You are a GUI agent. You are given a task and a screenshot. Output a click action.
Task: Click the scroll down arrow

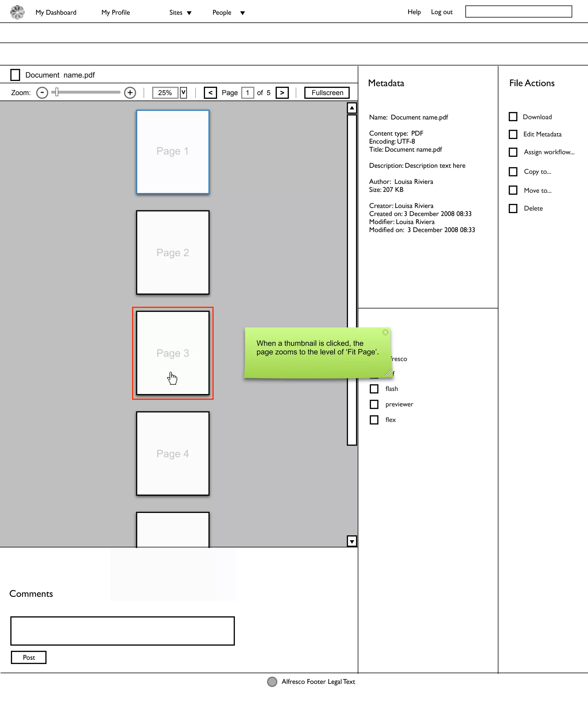(x=352, y=541)
